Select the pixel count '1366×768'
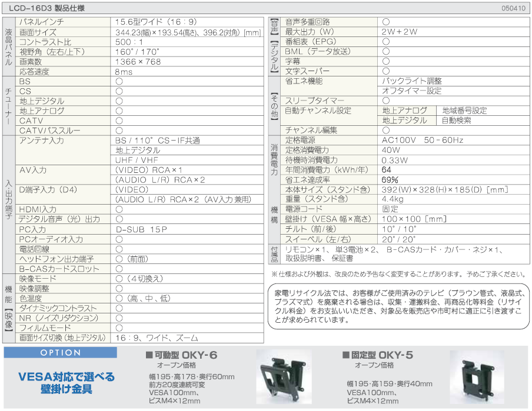 (x=138, y=62)
